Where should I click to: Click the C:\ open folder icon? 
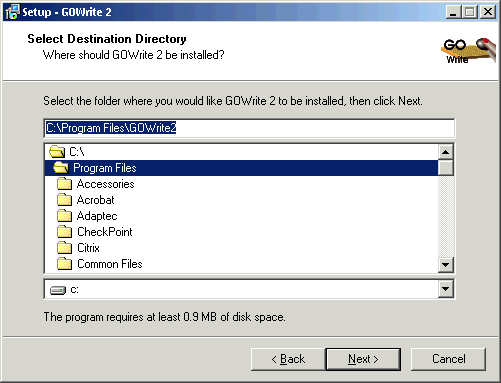[x=57, y=152]
